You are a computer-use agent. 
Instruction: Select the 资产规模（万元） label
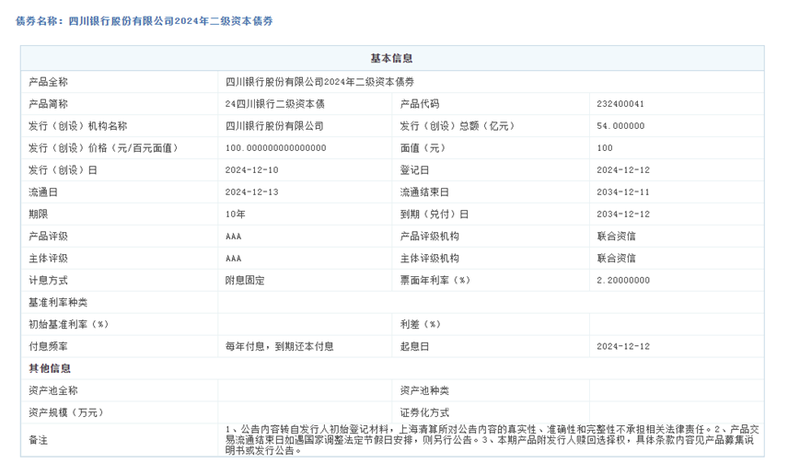[x=66, y=412]
